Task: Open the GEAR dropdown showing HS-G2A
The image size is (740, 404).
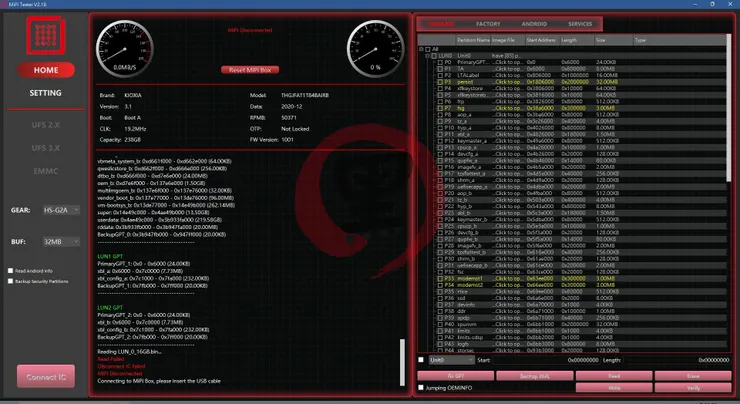Action: [x=61, y=210]
